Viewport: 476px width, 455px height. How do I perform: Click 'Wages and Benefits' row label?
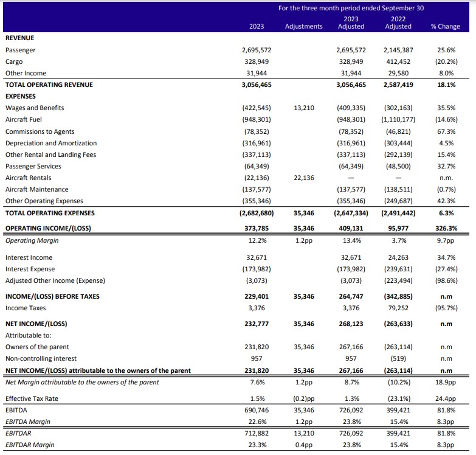[35, 108]
